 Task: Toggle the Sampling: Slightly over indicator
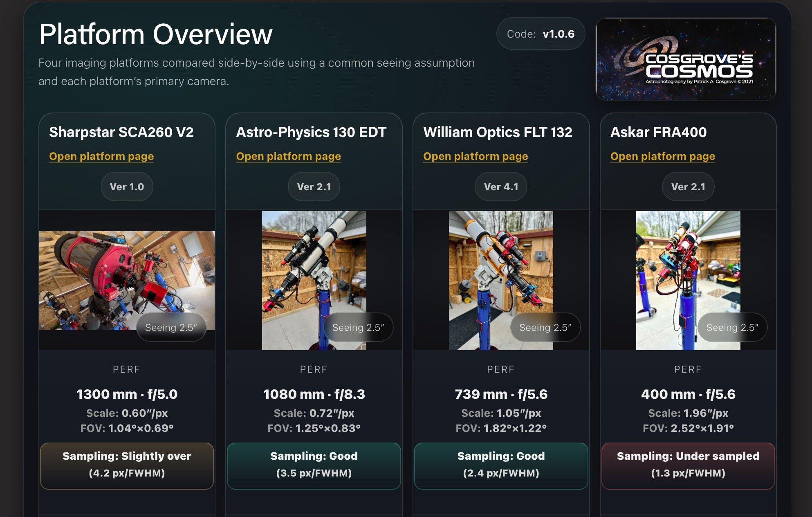coord(126,465)
